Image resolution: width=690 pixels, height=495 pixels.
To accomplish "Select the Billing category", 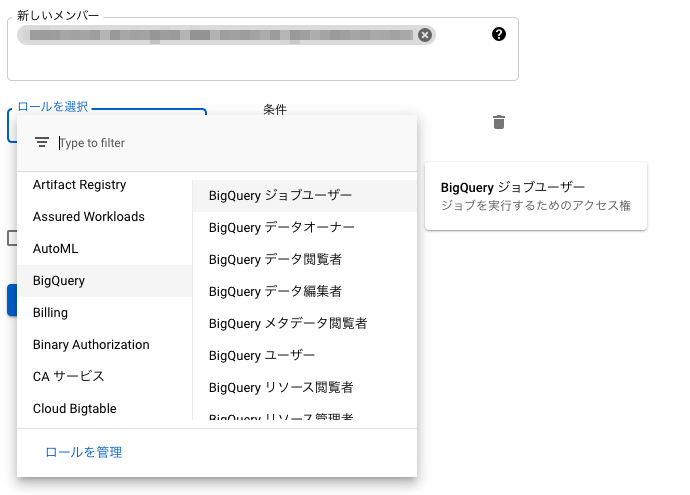I will [x=105, y=313].
